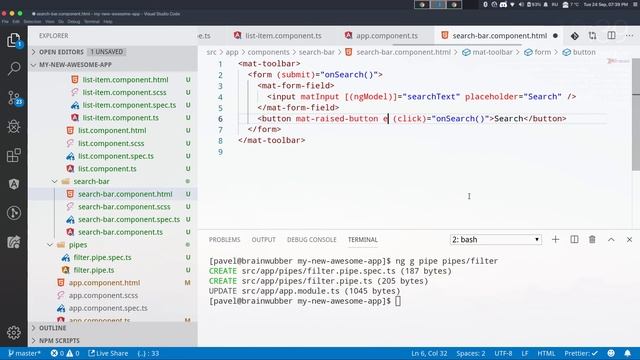
Task: Expand the OPEN EDITORS section
Action: (61, 52)
